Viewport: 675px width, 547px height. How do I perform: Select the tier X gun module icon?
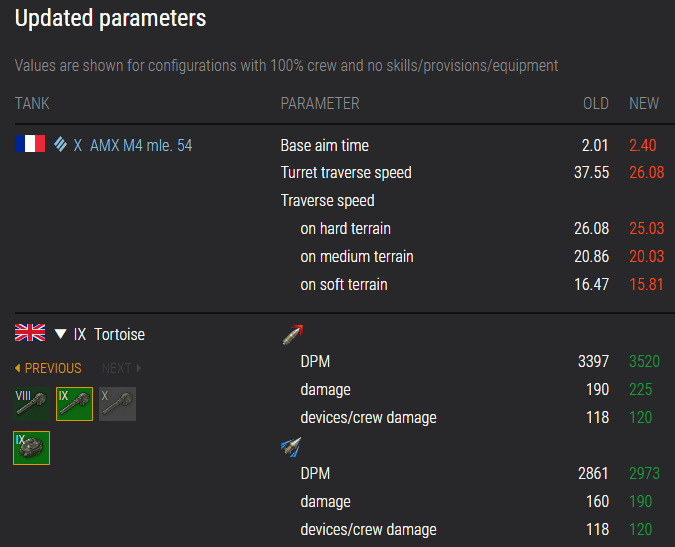(x=117, y=404)
